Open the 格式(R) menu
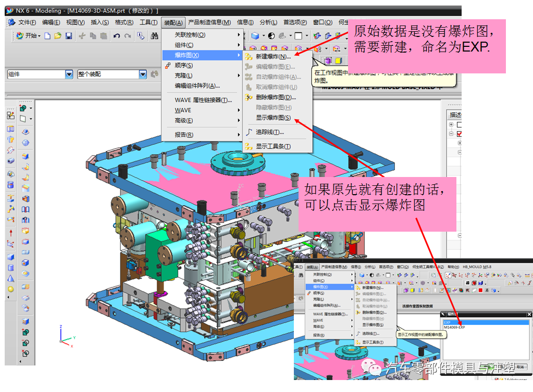 [x=124, y=22]
